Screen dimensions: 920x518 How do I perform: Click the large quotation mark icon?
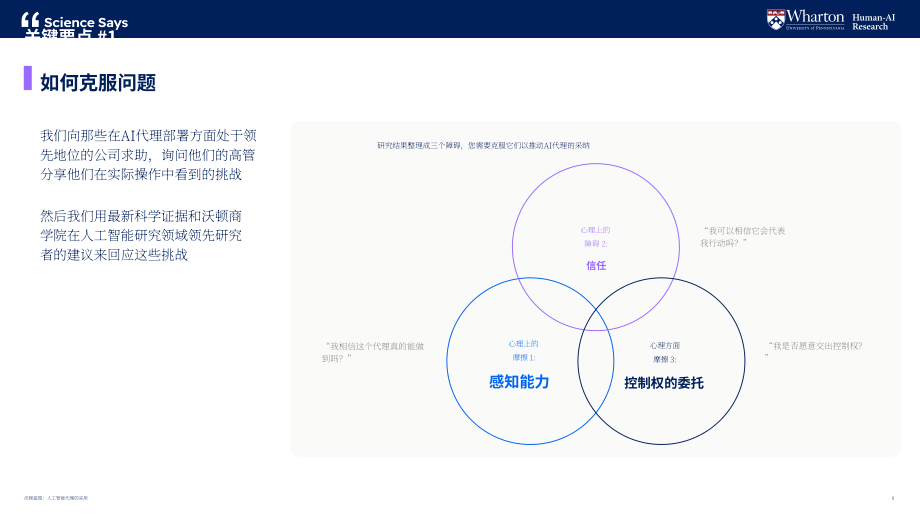pos(30,20)
